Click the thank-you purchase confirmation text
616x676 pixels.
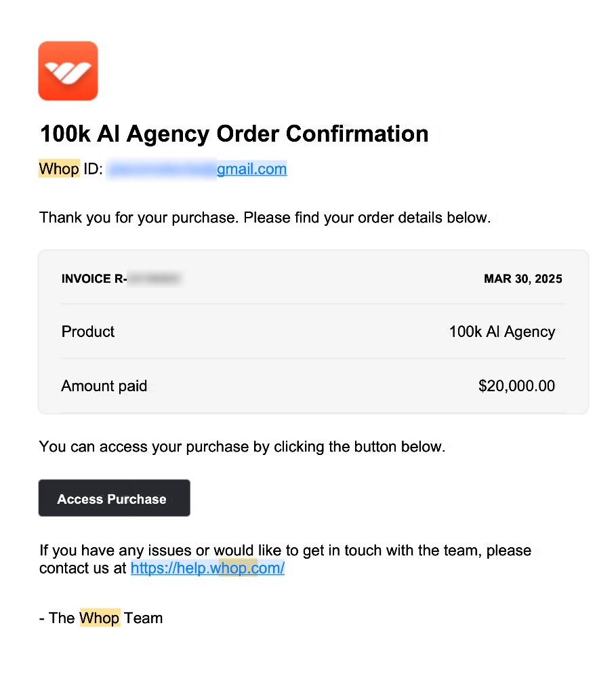(x=265, y=218)
